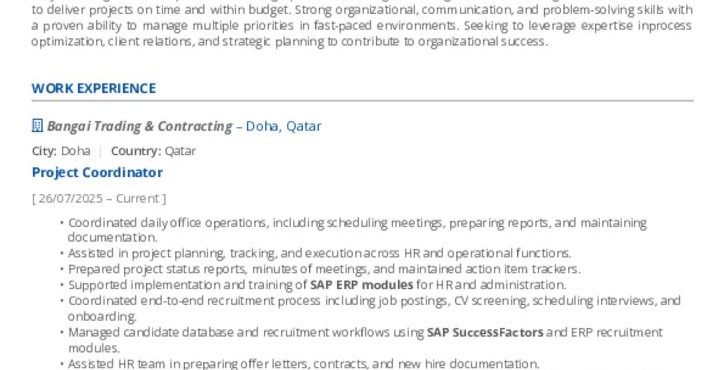
Task: Select the Project Coordinator job title
Action: [x=97, y=172]
